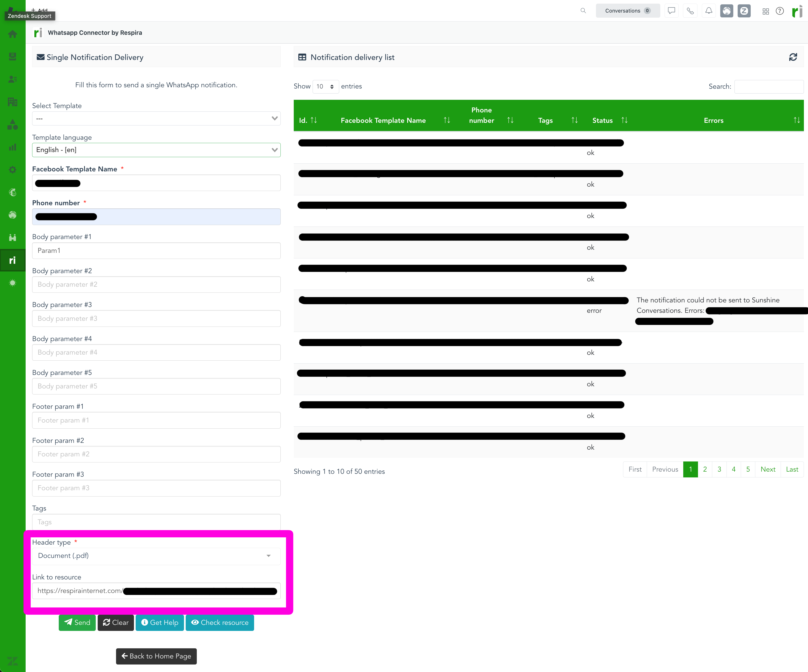Open the Home sidebar icon
This screenshot has height=672, width=808.
pyautogui.click(x=13, y=34)
